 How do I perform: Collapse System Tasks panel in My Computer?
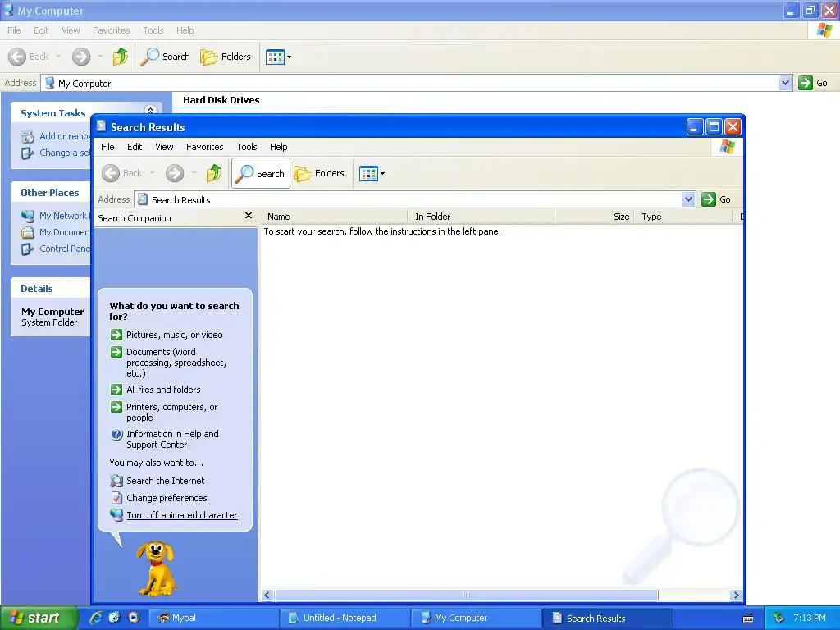[x=151, y=110]
